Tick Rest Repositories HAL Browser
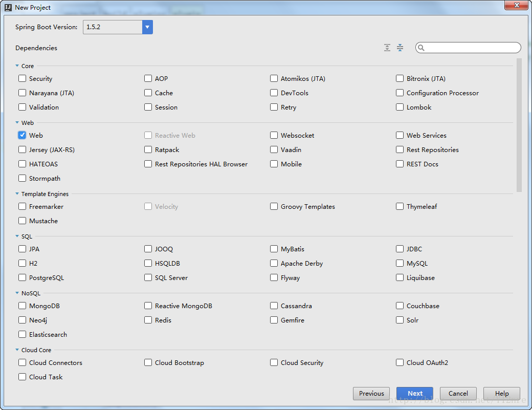 point(148,164)
